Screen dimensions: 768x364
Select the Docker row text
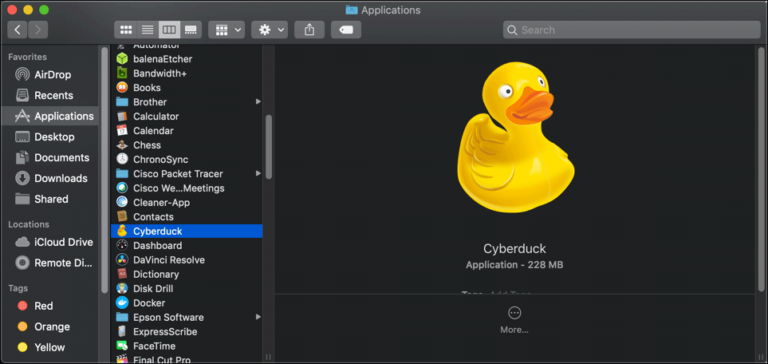click(149, 303)
